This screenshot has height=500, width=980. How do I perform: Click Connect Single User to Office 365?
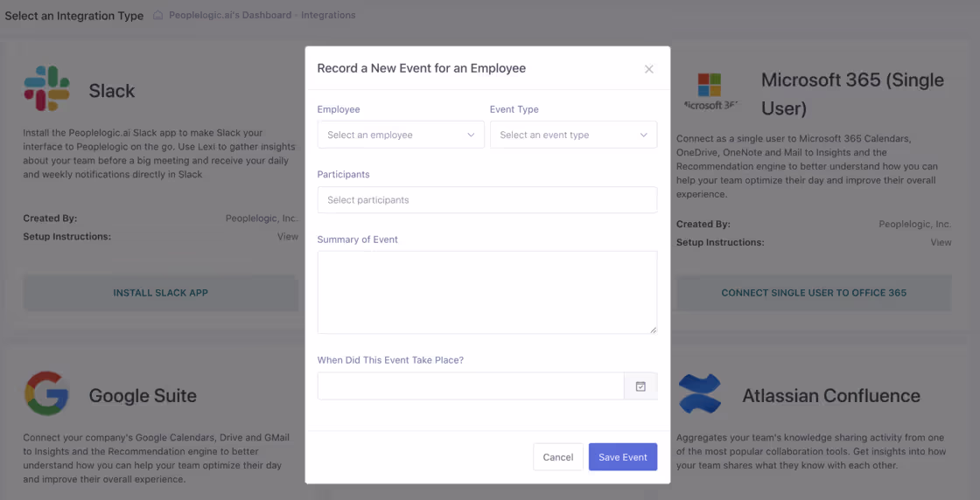tap(814, 293)
